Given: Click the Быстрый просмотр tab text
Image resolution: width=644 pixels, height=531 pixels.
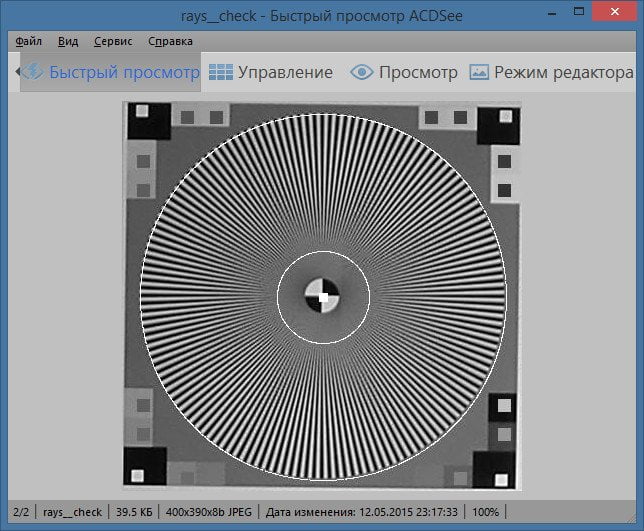Looking at the screenshot, I should click(124, 73).
